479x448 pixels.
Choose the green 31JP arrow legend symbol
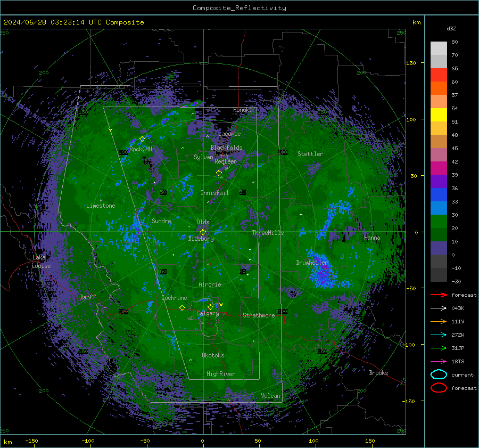coord(439,348)
